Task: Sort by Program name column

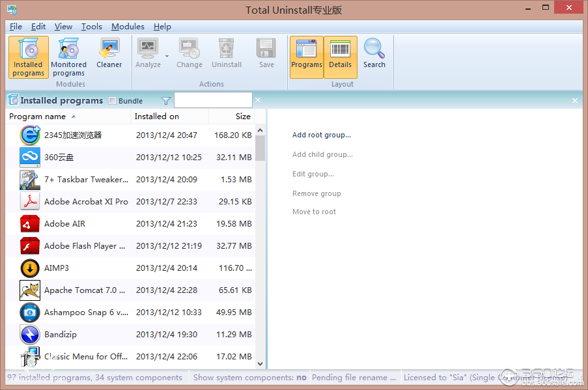Action: tap(68, 117)
